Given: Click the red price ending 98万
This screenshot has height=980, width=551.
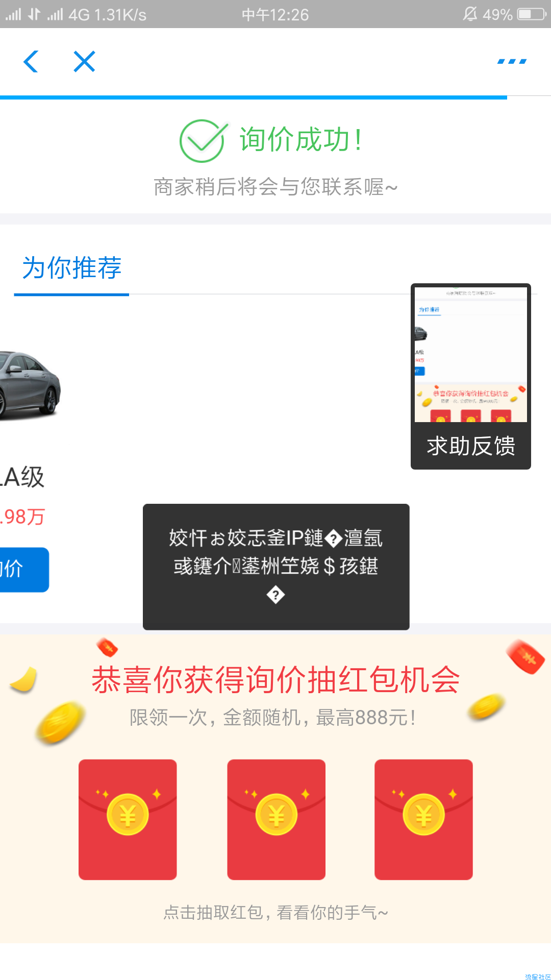Looking at the screenshot, I should click(22, 517).
